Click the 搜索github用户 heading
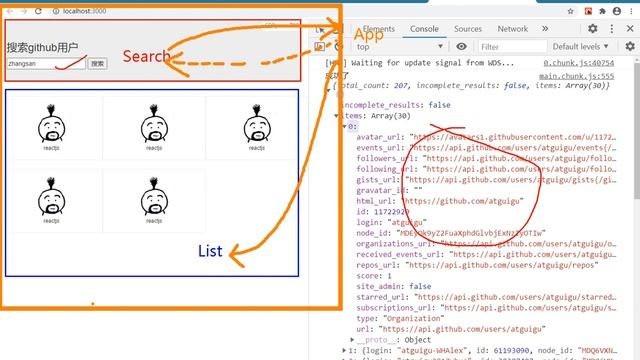Screen dimensions: 640x360 click(x=42, y=48)
